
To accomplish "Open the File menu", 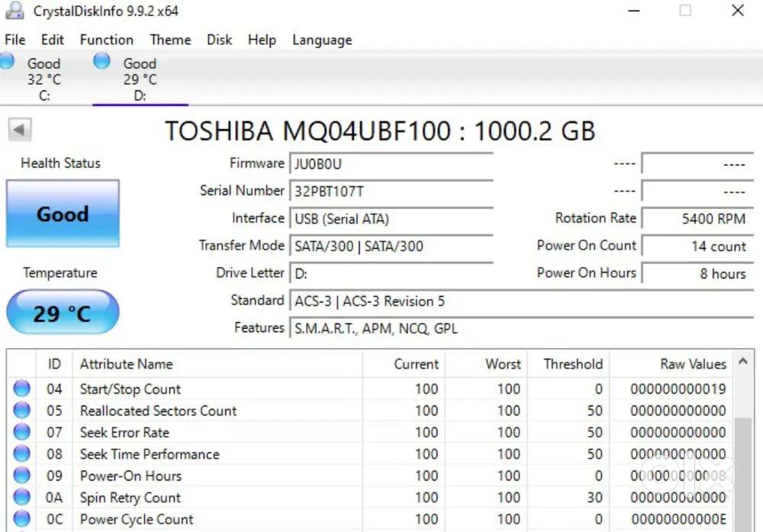I will (x=15, y=40).
